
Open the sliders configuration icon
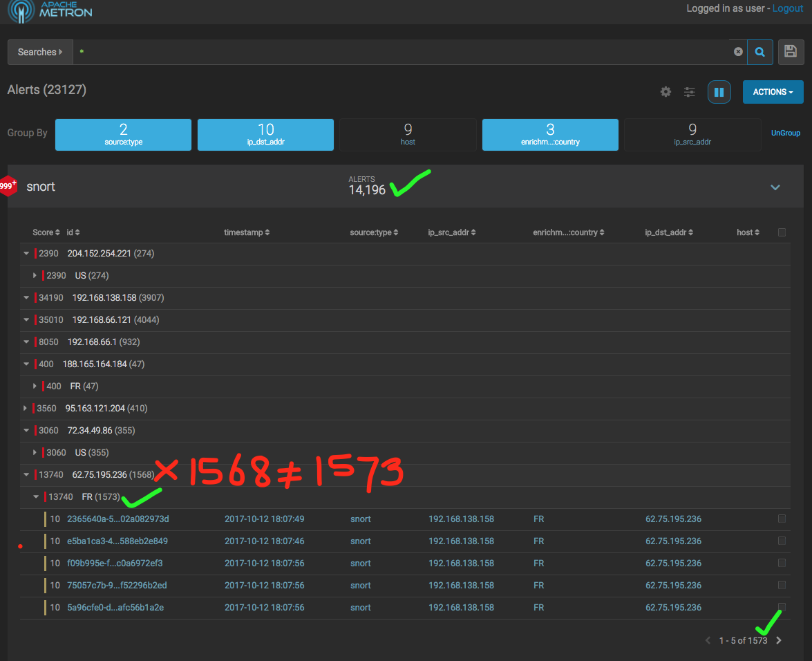[x=689, y=92]
